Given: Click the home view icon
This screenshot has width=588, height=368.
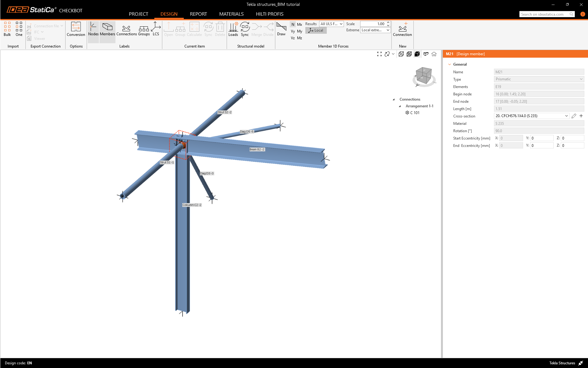Looking at the screenshot, I should pyautogui.click(x=434, y=54).
